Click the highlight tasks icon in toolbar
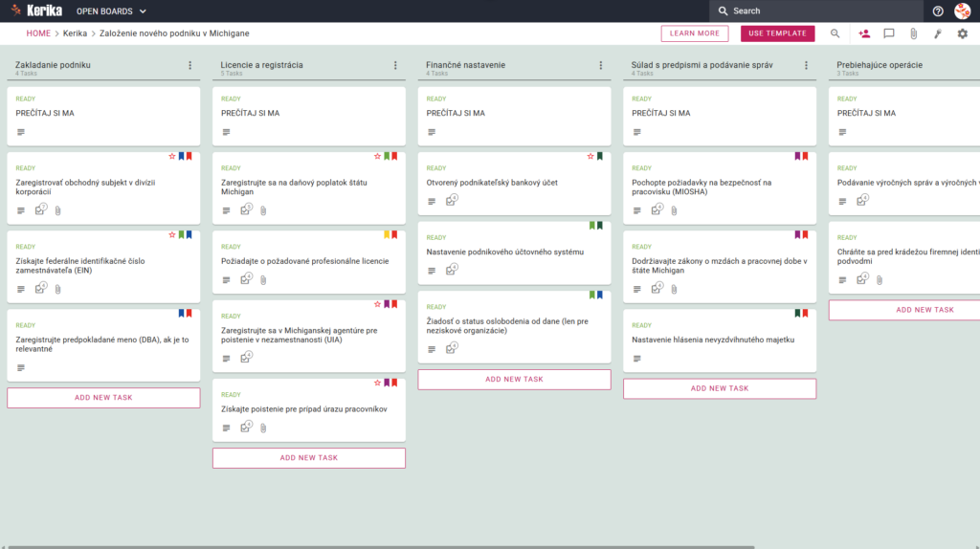980x549 pixels. 938,33
